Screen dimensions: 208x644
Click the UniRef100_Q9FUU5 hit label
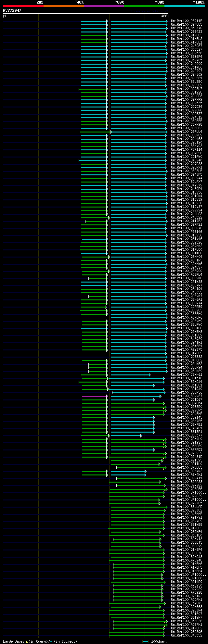pos(187,25)
